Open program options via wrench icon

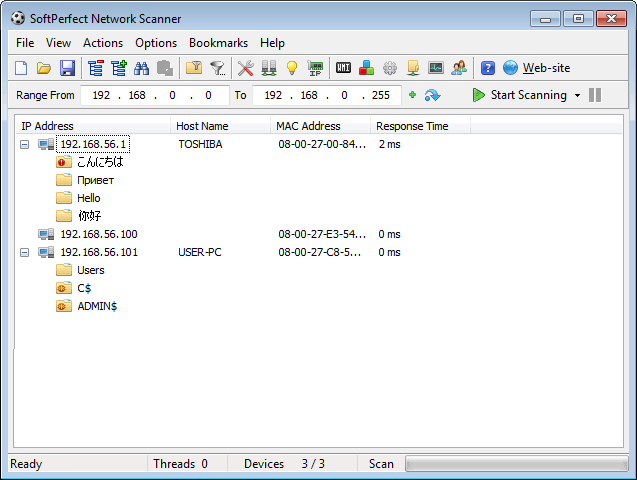pyautogui.click(x=245, y=68)
